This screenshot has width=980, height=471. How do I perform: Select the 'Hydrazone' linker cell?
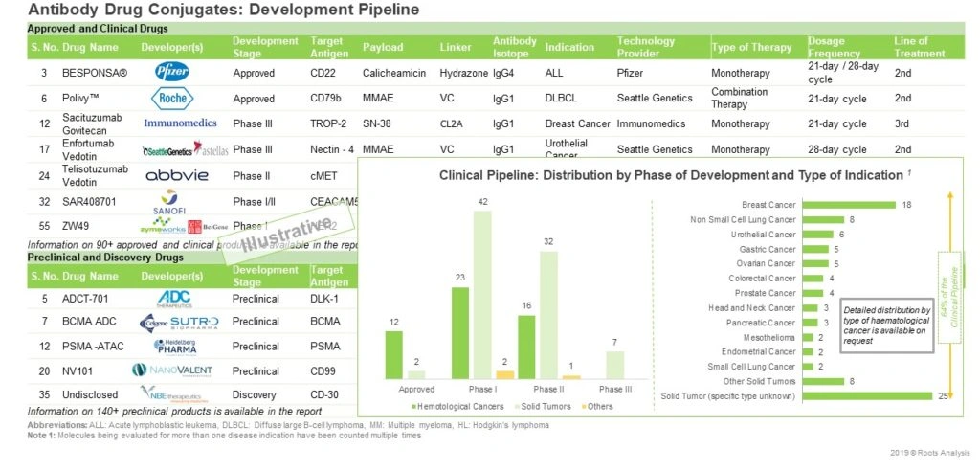click(464, 73)
